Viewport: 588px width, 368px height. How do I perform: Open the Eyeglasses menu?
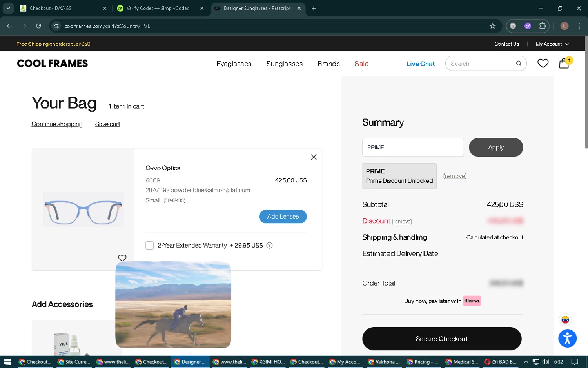point(234,64)
